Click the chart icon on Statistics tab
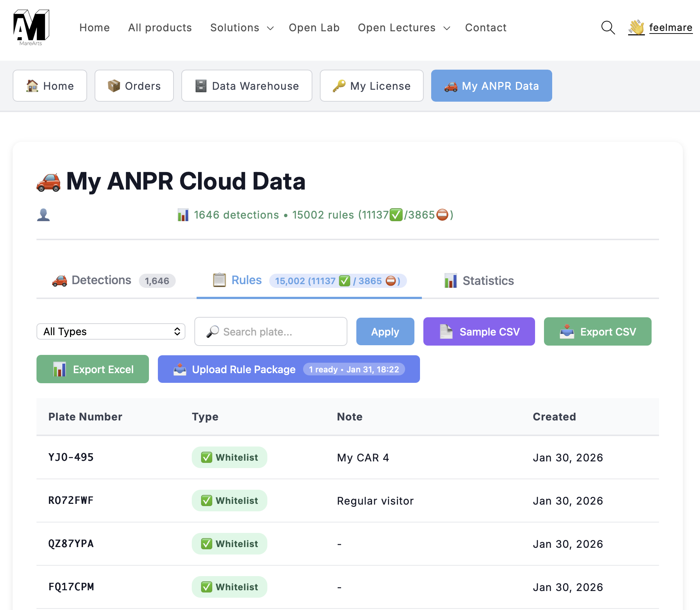This screenshot has height=610, width=700. click(x=451, y=280)
